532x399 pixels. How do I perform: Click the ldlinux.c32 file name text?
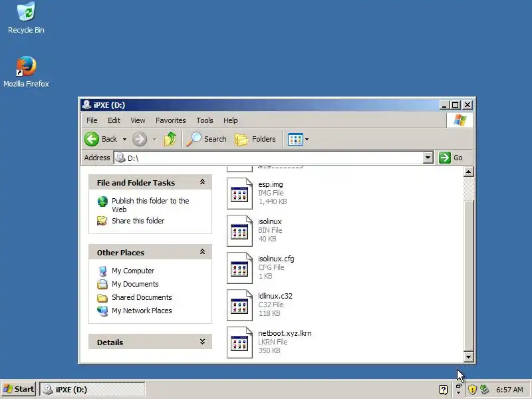275,296
